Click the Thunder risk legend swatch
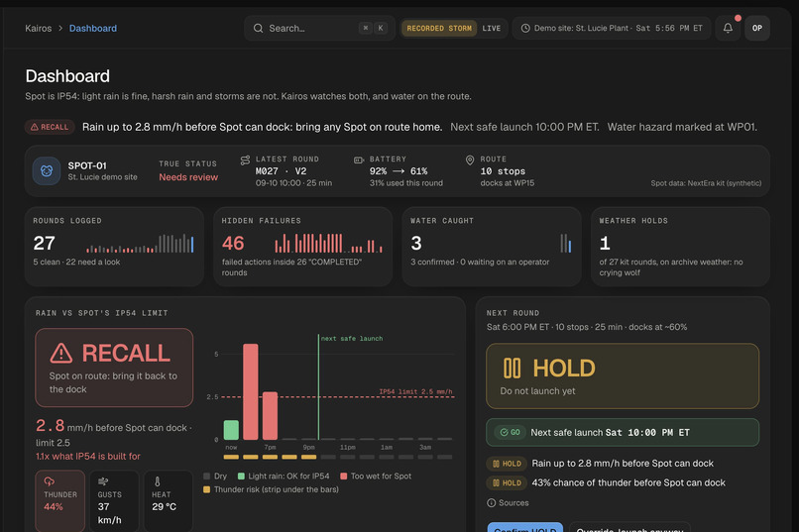Screen dimensions: 799x532 click(x=207, y=489)
